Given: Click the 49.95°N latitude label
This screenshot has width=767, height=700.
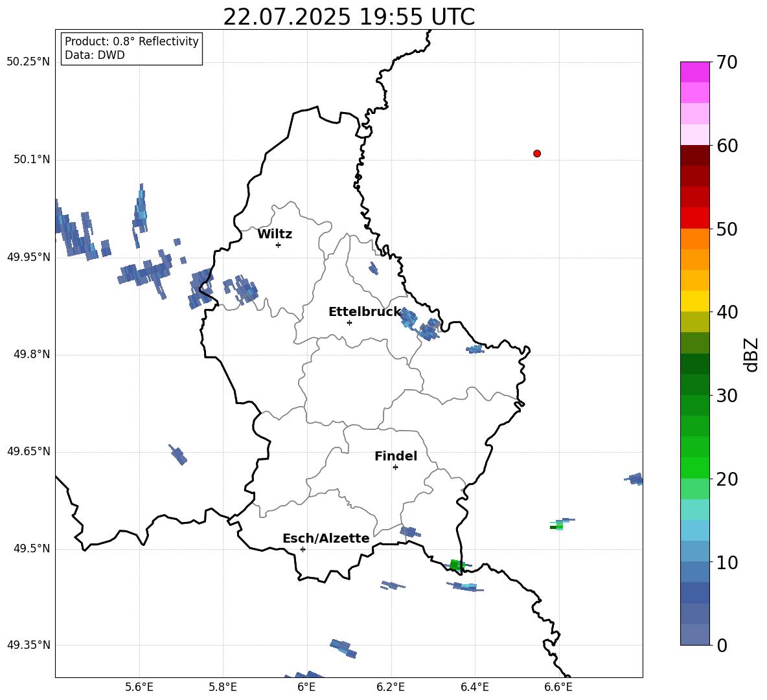Looking at the screenshot, I should 28,257.
